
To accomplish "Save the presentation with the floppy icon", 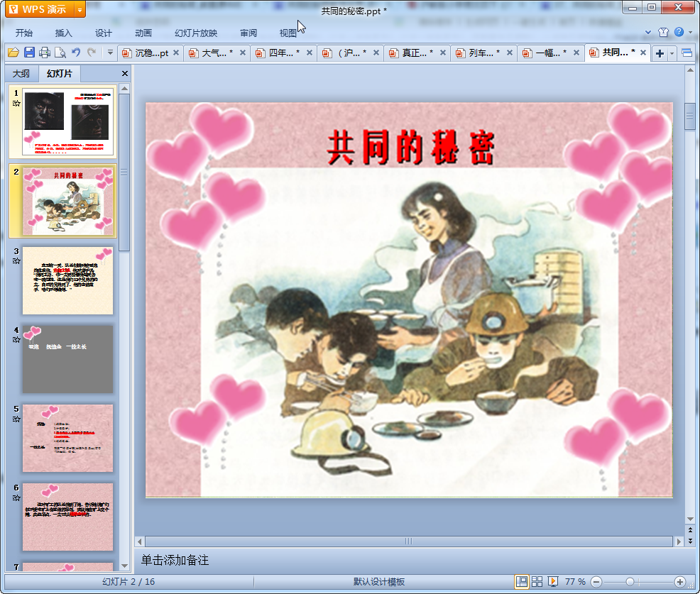I will [x=29, y=53].
